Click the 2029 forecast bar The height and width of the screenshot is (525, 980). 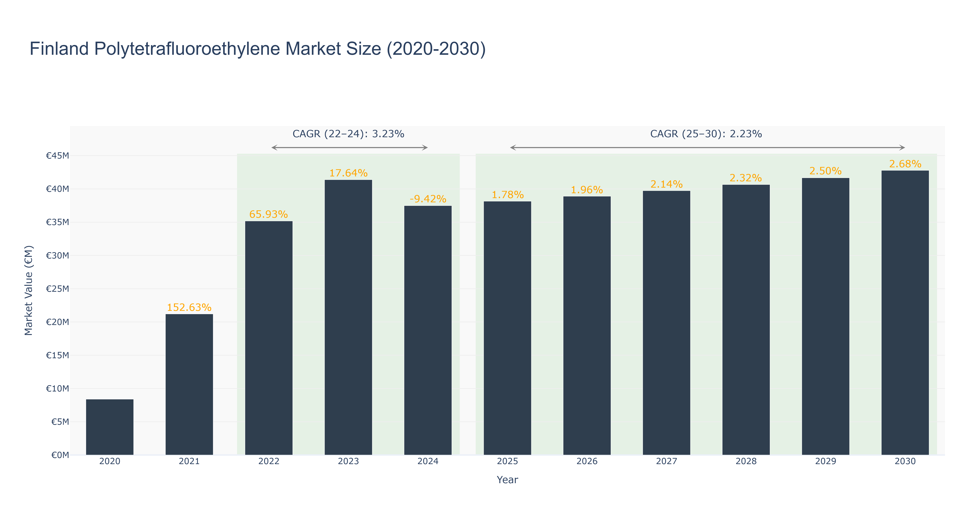click(x=825, y=316)
